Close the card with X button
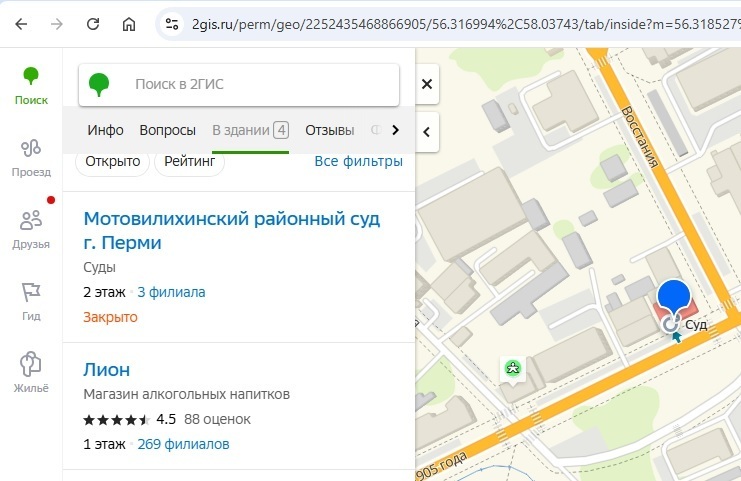Viewport: 741px width, 481px height. pos(427,85)
